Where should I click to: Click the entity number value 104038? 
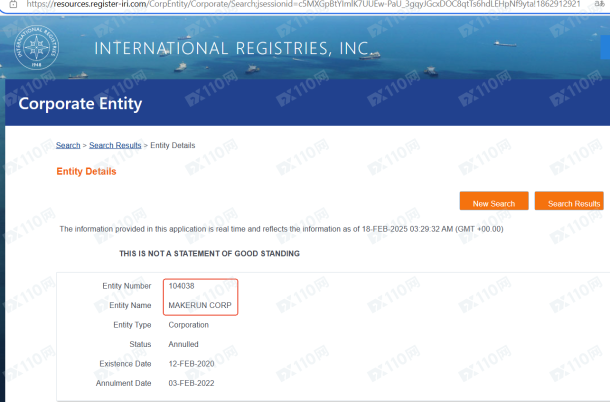coord(181,286)
